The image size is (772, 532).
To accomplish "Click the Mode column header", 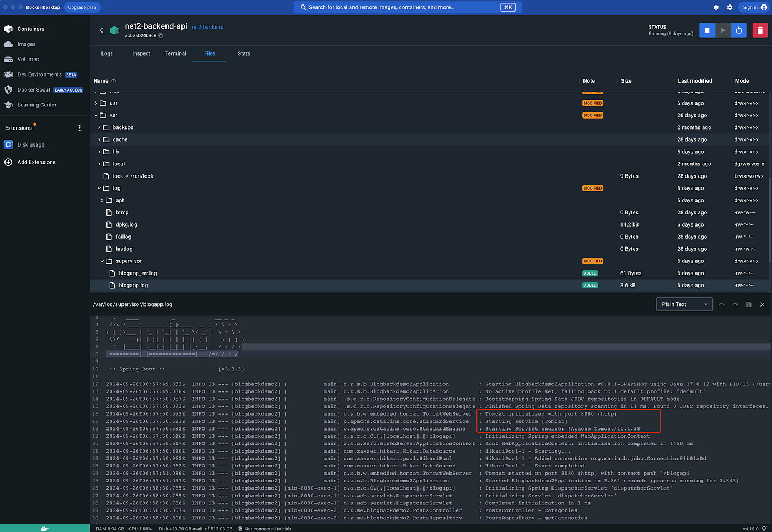I will (x=742, y=81).
